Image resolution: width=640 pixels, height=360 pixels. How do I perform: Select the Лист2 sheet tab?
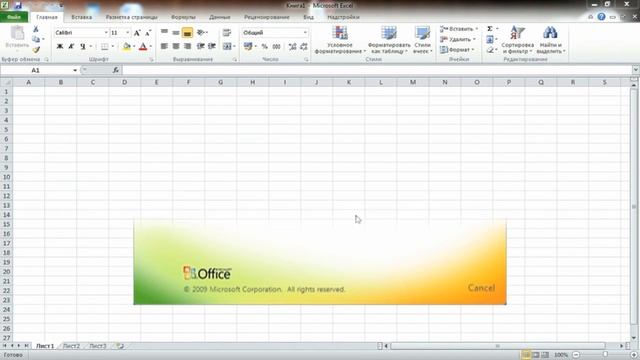71,346
